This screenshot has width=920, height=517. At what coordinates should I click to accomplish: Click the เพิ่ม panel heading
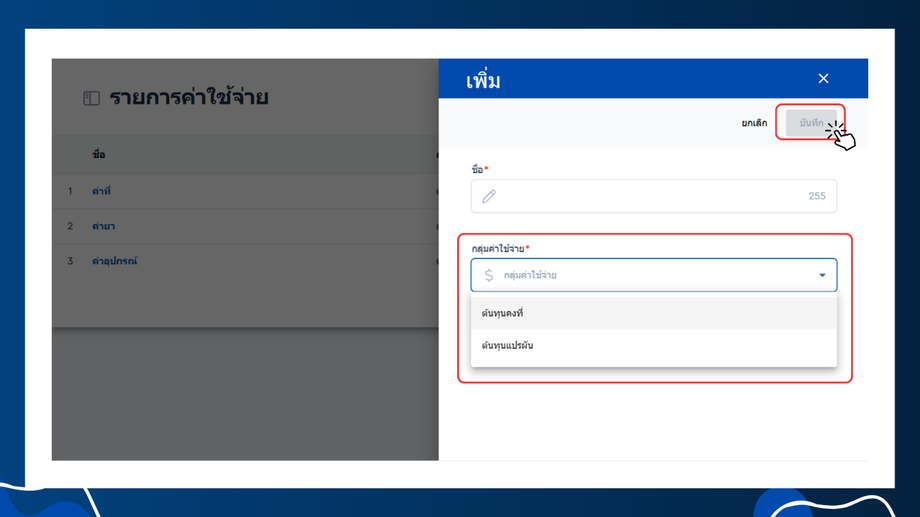[x=483, y=80]
